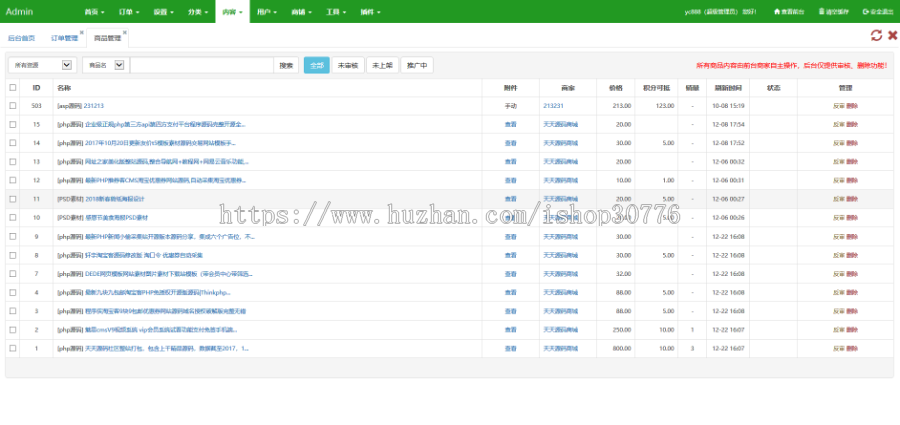Expand the 订单 menu
This screenshot has height=425, width=900.
(129, 11)
